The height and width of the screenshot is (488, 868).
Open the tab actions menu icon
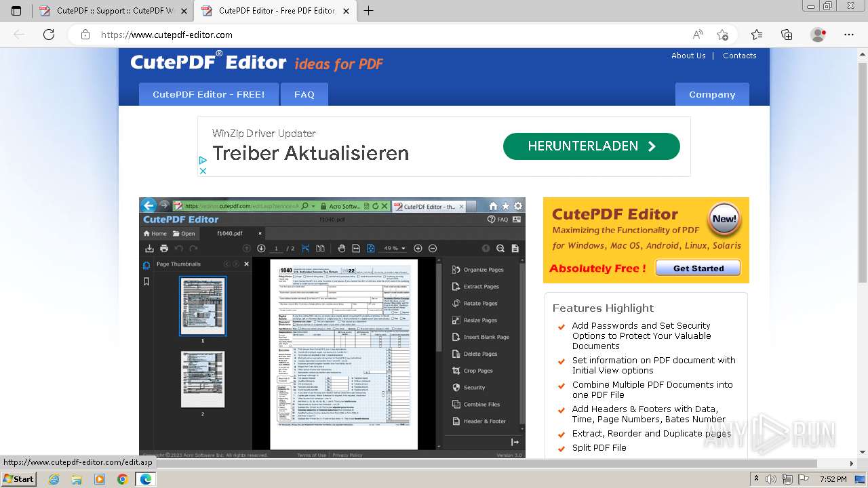point(16,11)
